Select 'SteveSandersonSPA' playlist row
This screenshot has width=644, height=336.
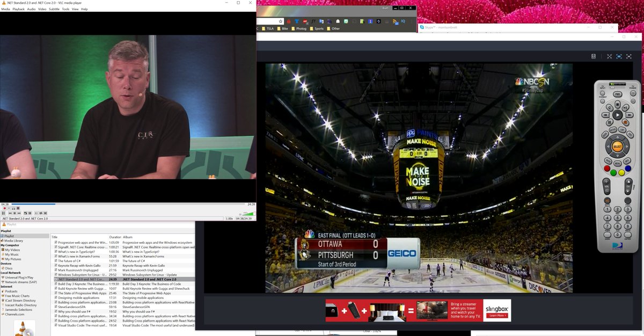(x=123, y=307)
